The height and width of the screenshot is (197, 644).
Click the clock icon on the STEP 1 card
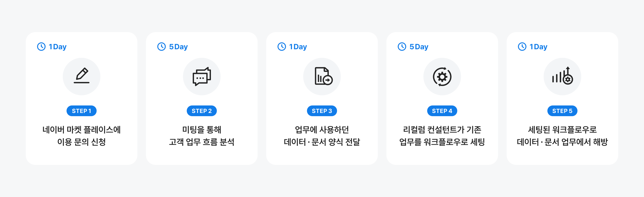pyautogui.click(x=41, y=47)
